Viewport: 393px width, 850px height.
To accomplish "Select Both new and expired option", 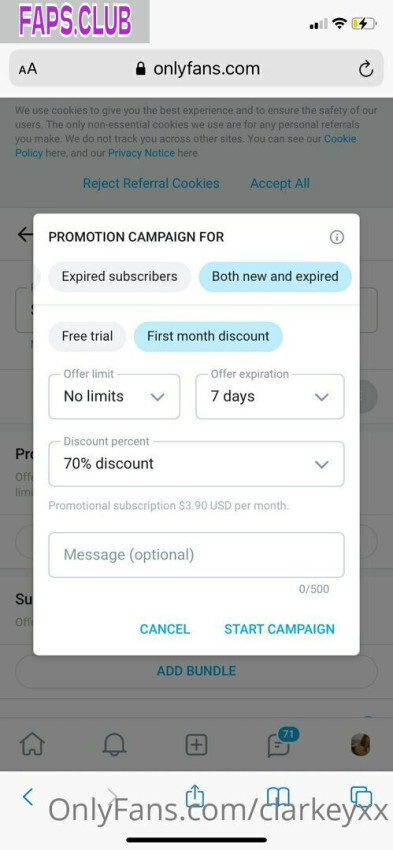I will coord(275,276).
